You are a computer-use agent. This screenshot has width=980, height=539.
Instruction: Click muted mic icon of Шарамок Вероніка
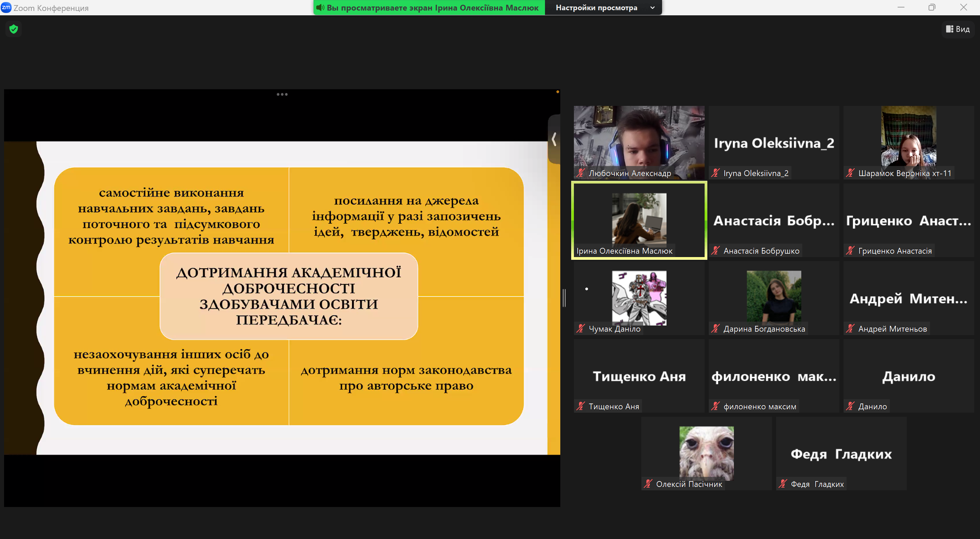point(850,173)
